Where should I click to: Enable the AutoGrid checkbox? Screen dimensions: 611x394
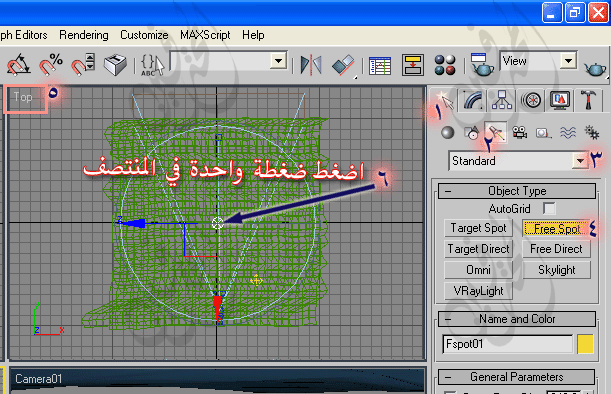(549, 208)
